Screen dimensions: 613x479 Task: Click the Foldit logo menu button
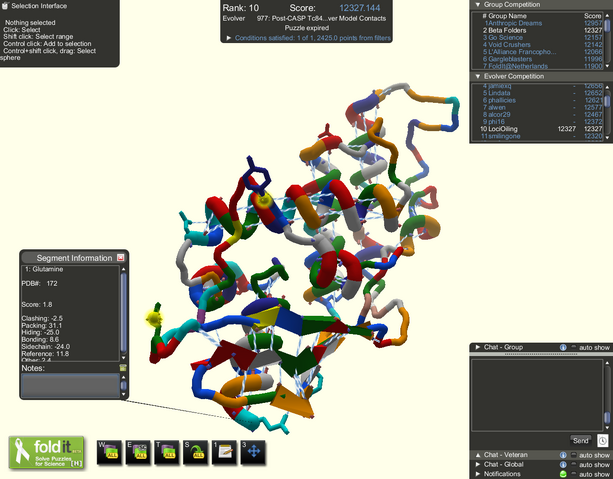point(47,452)
